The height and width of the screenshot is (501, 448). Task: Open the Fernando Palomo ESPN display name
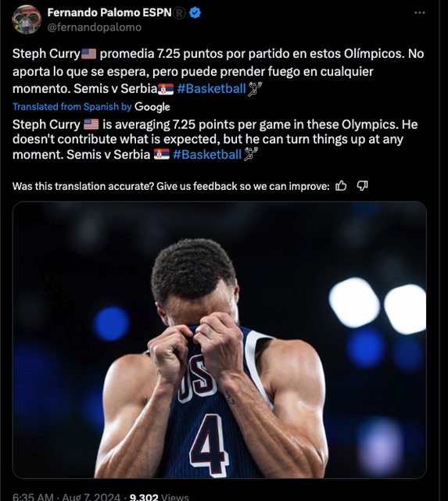[x=109, y=13]
